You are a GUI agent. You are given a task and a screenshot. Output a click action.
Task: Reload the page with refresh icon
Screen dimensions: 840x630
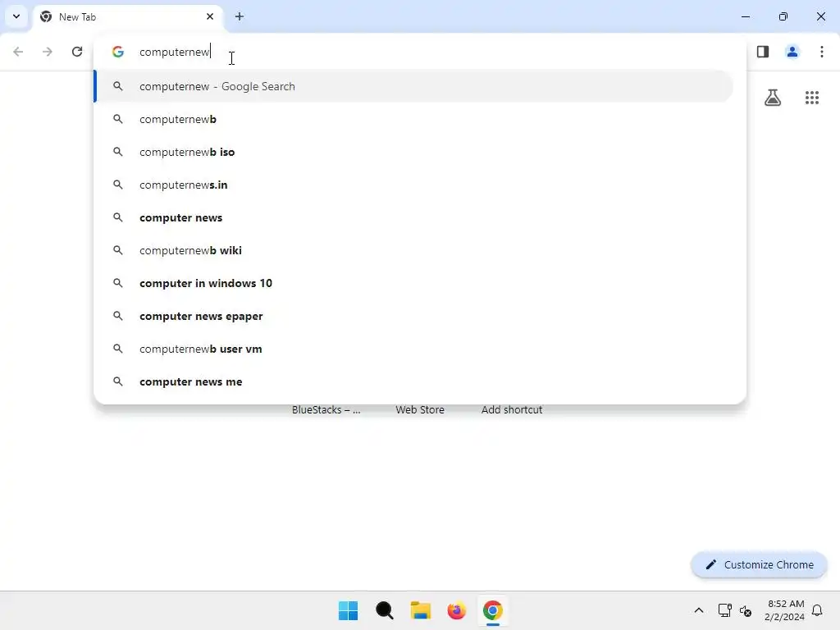[x=77, y=52]
